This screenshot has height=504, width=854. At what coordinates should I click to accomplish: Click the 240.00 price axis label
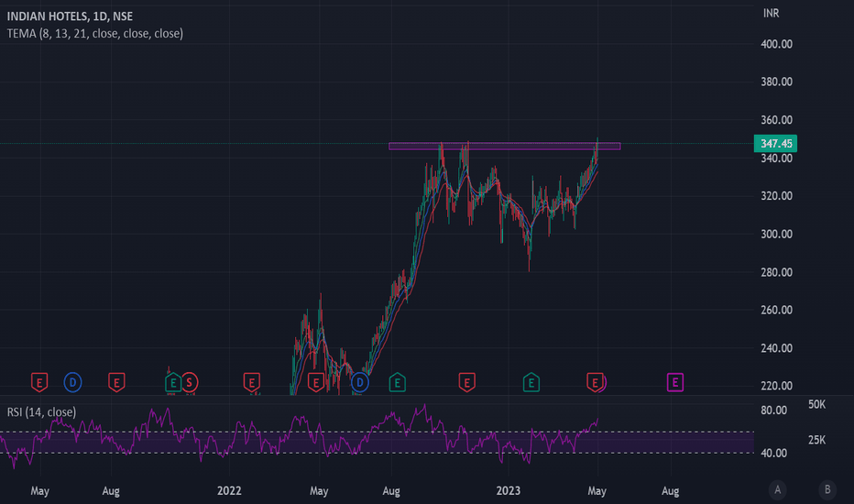pos(777,347)
